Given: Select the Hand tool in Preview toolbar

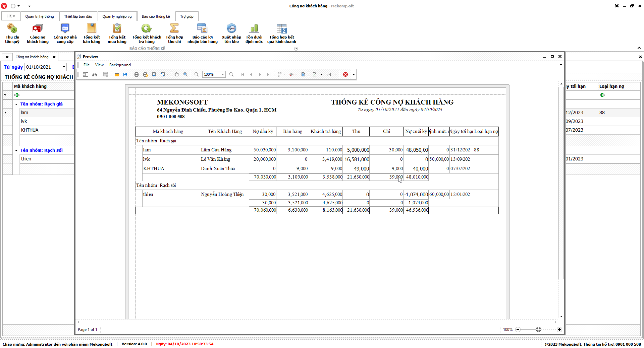Looking at the screenshot, I should [x=177, y=74].
